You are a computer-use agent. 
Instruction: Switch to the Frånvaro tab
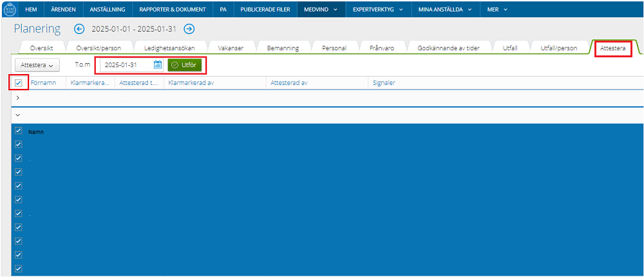[382, 48]
